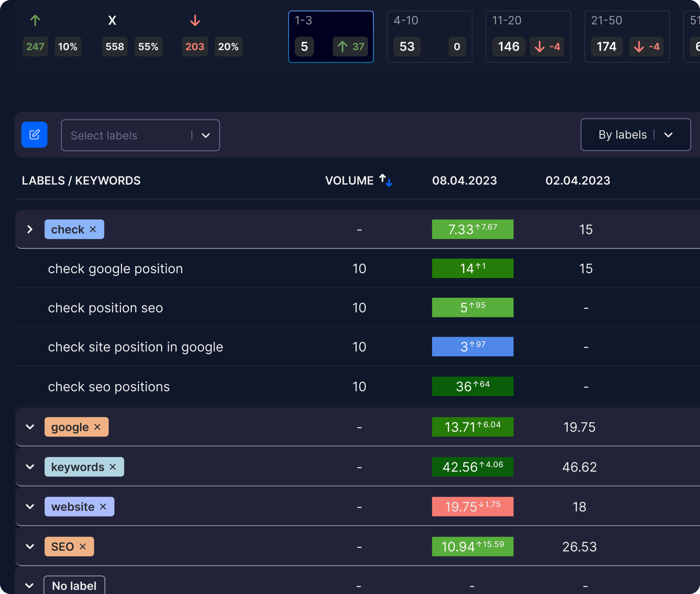The width and height of the screenshot is (700, 594).
Task: Expand the google label group chevron
Action: (30, 427)
